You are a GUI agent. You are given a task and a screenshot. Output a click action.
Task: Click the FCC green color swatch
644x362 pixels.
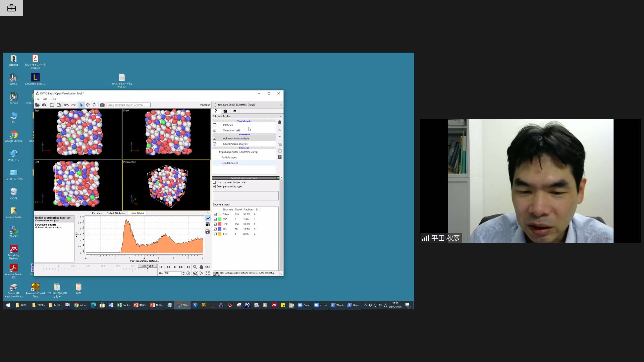[x=220, y=219]
